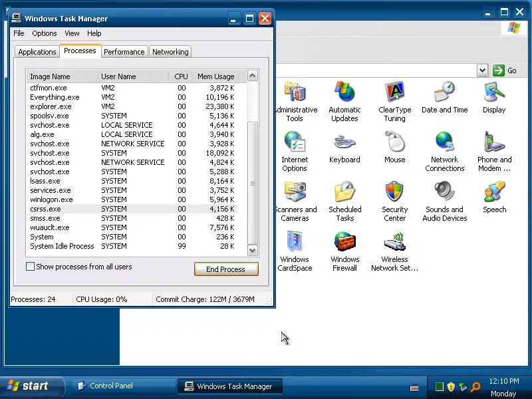Switch to the Networking tab

pyautogui.click(x=170, y=52)
